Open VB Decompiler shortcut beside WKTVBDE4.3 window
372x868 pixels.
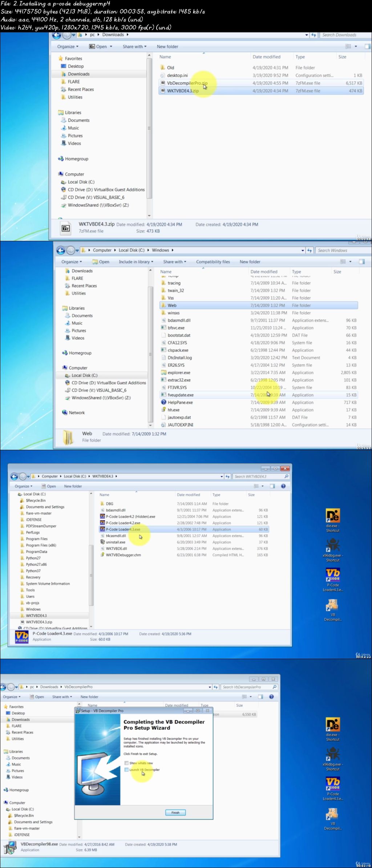(x=332, y=610)
